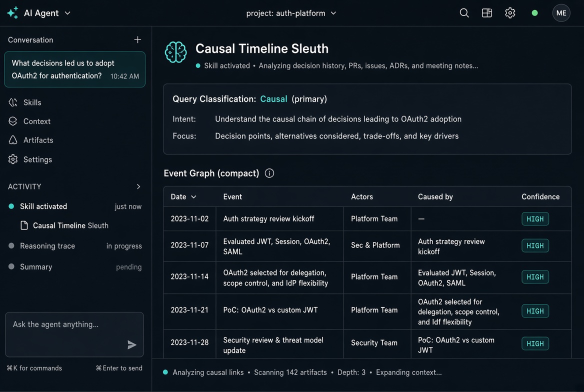Click the sidebar Settings gear icon
The image size is (584, 392).
(13, 159)
